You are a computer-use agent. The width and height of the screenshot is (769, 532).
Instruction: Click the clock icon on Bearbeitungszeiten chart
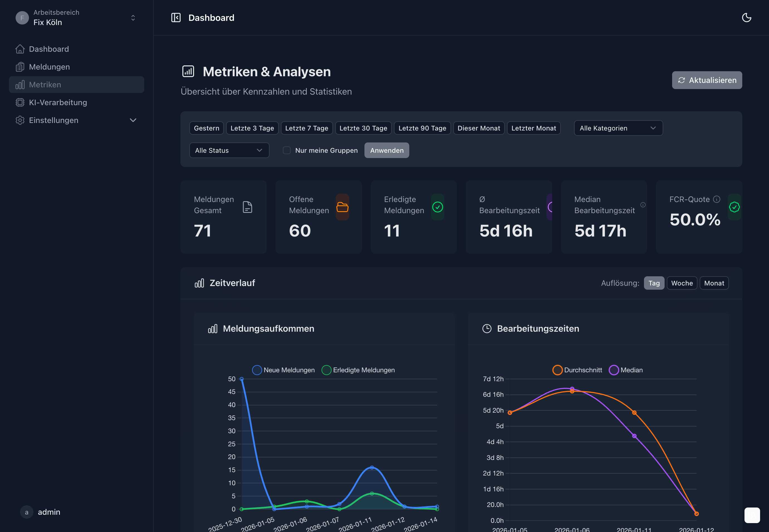point(487,328)
